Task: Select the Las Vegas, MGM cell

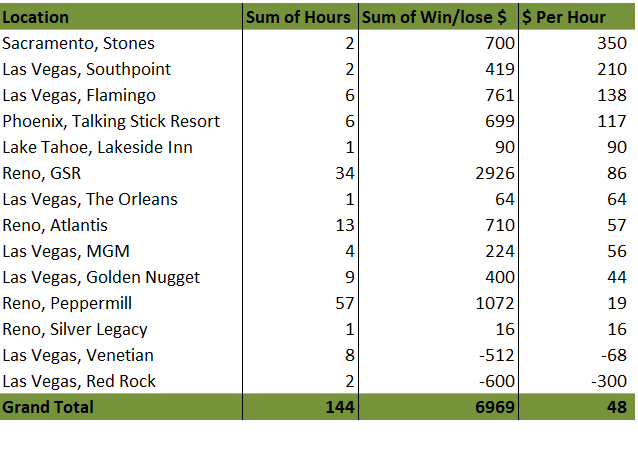Action: pos(66,252)
